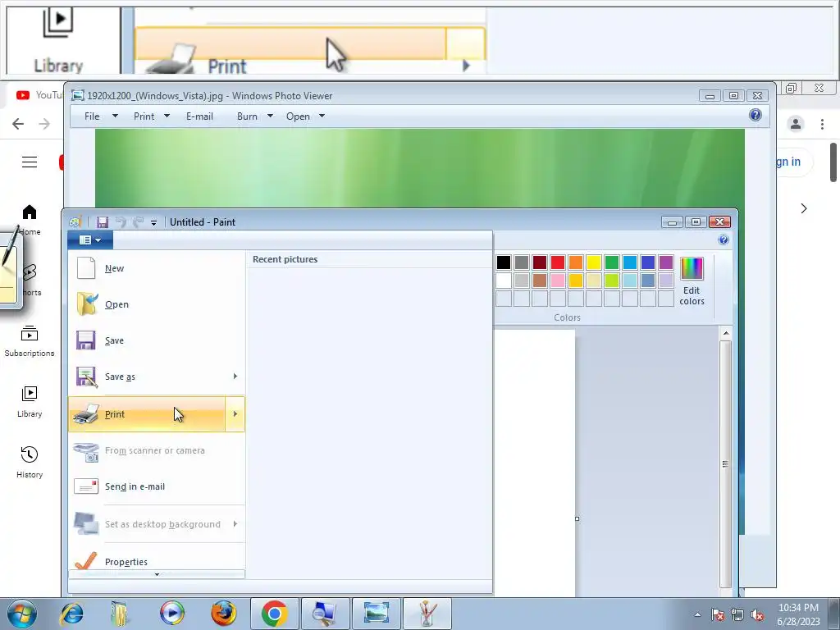Viewport: 840px width, 630px height.
Task: Show more menu items with bottom arrow
Action: [x=157, y=574]
